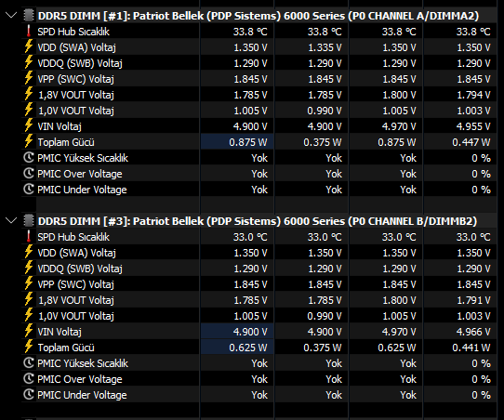The image size is (504, 420).
Task: Click highlighted 4.900 V VIN value of DIMM #3
Action: tap(250, 332)
